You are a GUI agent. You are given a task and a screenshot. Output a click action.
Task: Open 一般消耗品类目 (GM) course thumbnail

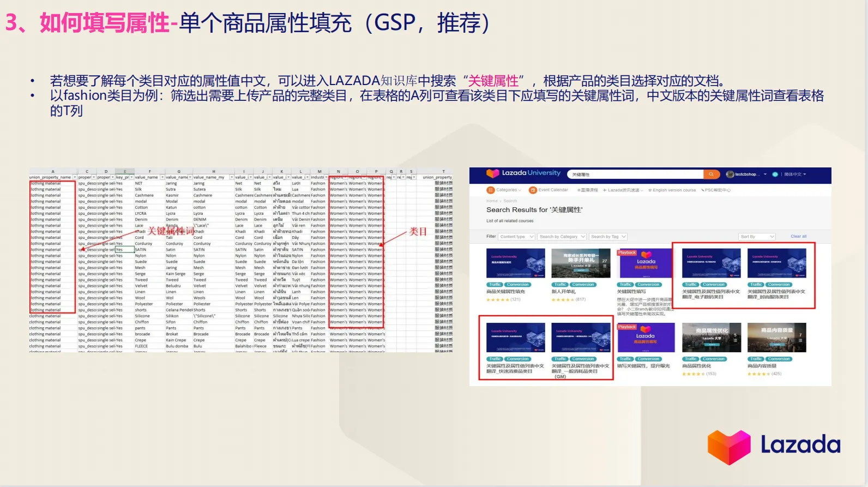[581, 338]
